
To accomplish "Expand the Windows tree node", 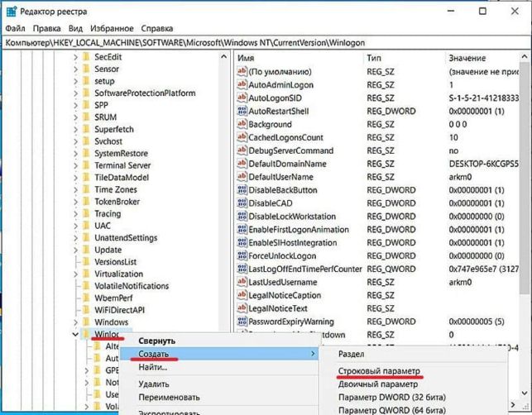I will 75,322.
